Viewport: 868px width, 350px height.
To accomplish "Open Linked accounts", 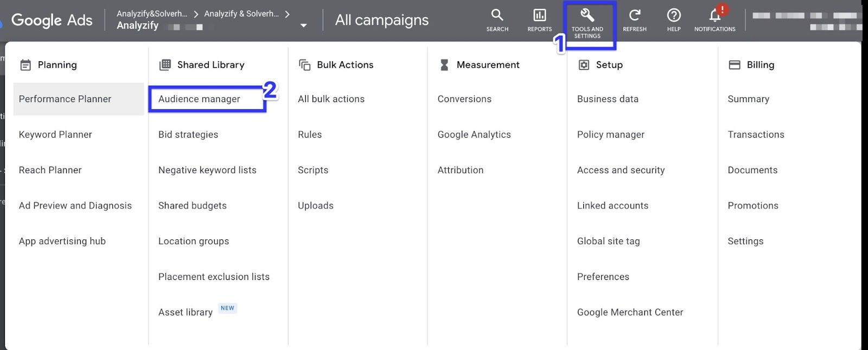I will pos(612,206).
